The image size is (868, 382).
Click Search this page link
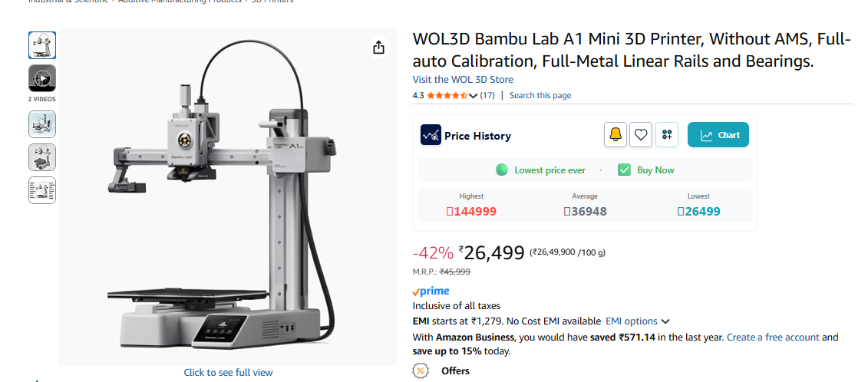pyautogui.click(x=540, y=96)
